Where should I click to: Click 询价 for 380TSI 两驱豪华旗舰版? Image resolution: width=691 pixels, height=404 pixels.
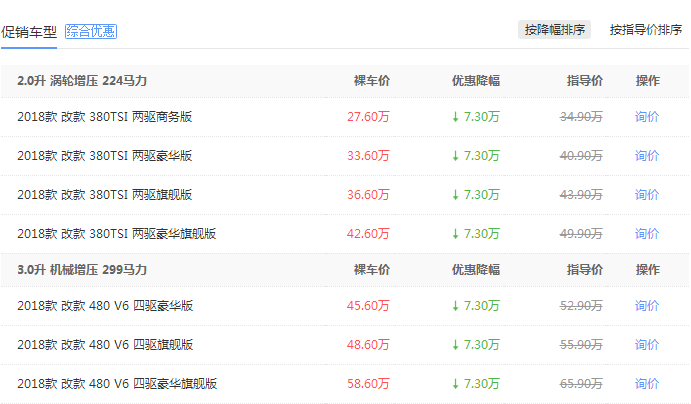coord(647,234)
